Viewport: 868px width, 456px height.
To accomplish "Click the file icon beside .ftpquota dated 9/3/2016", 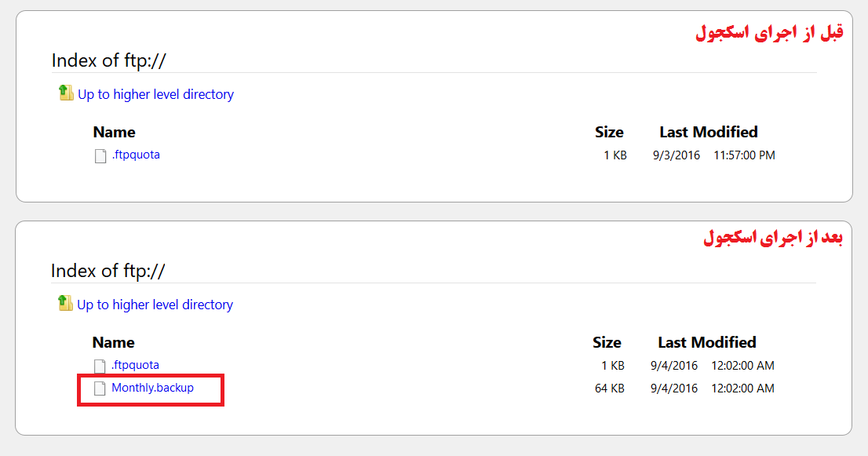I will [x=100, y=156].
